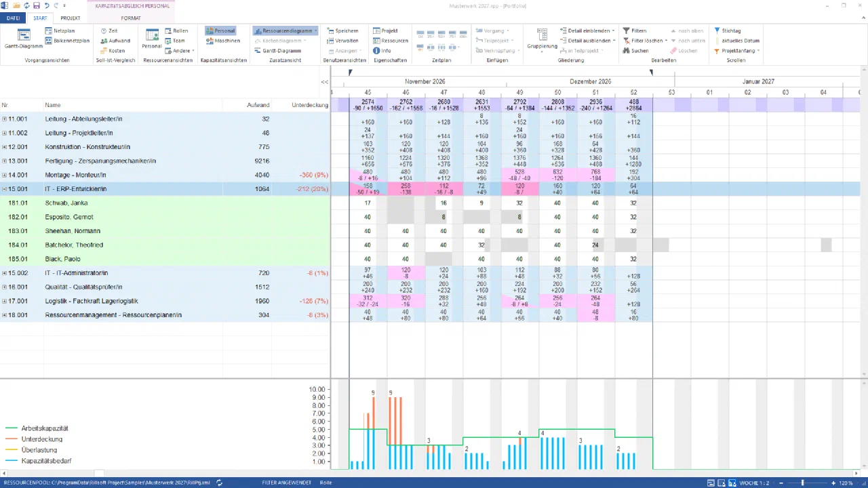Adjust the zoom slider in status bar
This screenshot has width=868, height=488.
click(803, 483)
